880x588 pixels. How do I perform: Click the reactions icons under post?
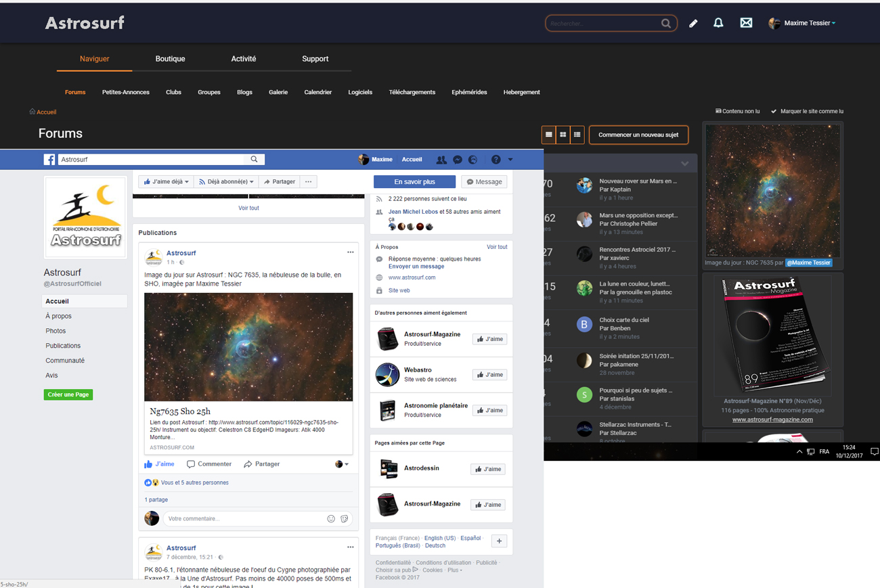(x=152, y=483)
